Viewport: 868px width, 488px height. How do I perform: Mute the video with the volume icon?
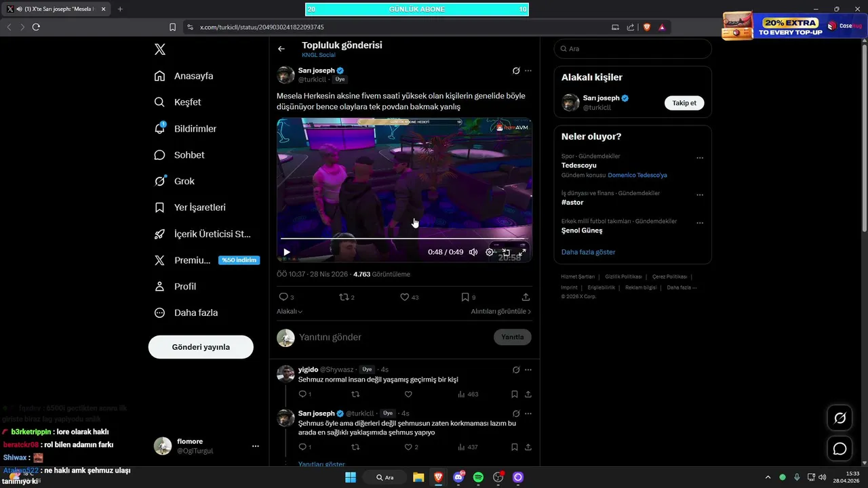473,252
